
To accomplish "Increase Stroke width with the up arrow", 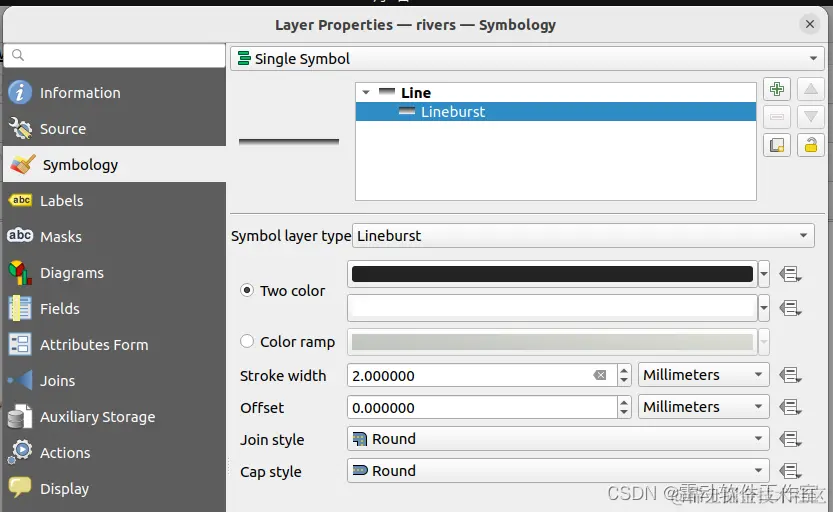I will pos(624,370).
